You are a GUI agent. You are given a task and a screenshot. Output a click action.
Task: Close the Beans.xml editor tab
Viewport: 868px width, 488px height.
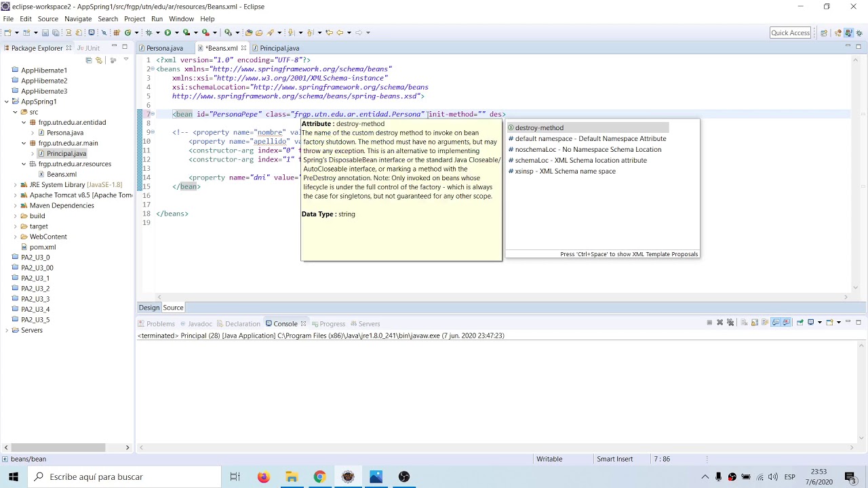point(243,48)
